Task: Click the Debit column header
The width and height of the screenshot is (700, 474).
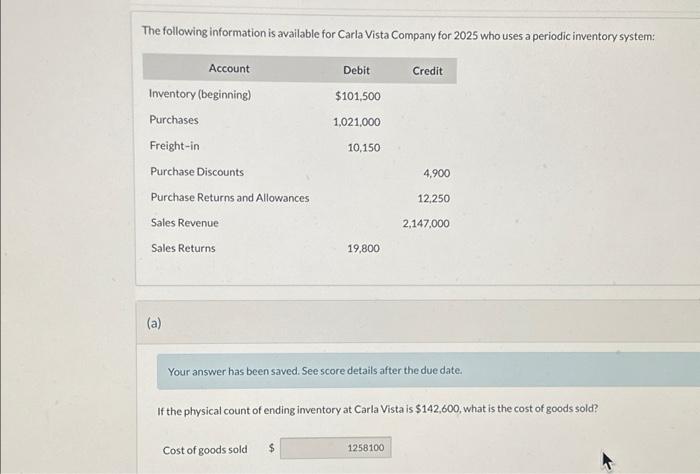Action: coord(356,70)
